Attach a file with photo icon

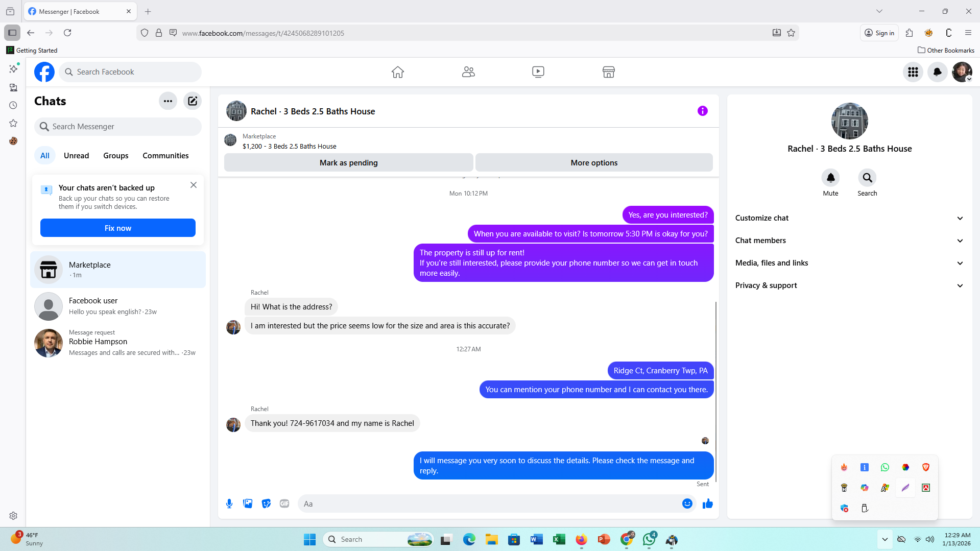tap(248, 504)
